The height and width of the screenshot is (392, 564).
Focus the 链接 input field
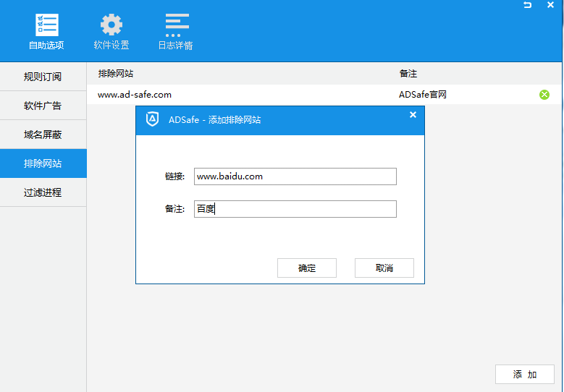pos(295,176)
